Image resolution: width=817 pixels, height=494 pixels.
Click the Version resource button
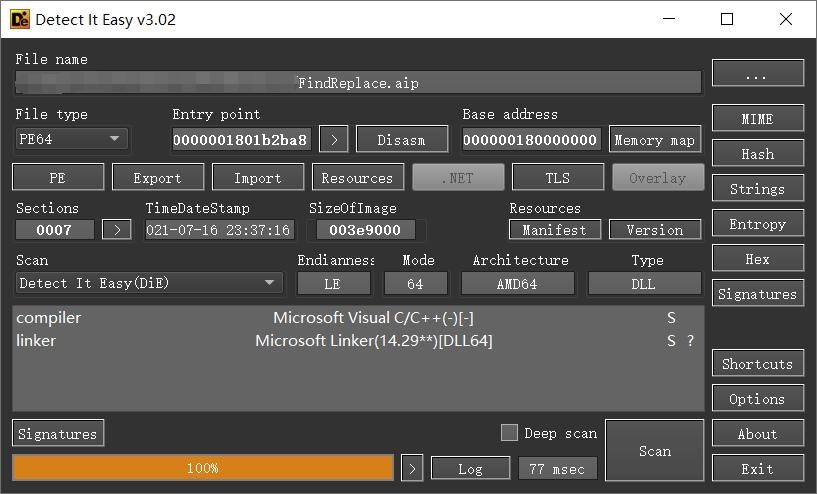coord(655,230)
